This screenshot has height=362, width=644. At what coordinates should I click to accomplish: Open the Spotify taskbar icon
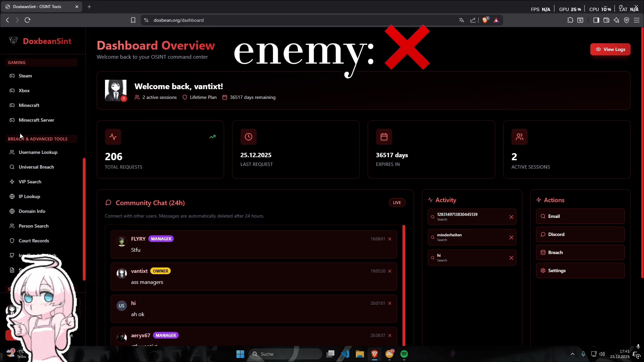(404, 354)
